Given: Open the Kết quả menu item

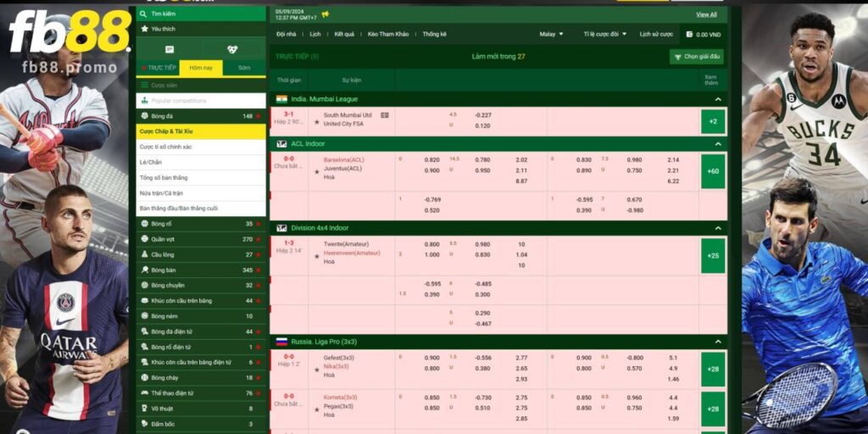Looking at the screenshot, I should coord(344,34).
